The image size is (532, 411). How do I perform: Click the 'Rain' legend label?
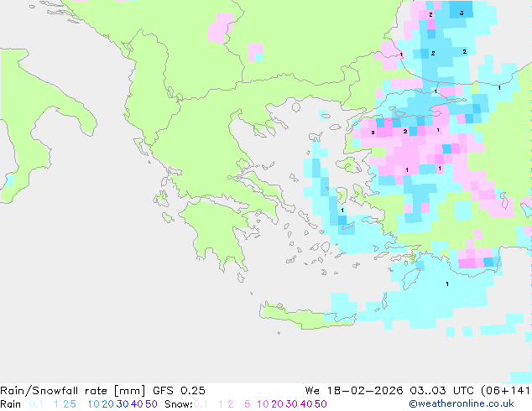(x=11, y=404)
